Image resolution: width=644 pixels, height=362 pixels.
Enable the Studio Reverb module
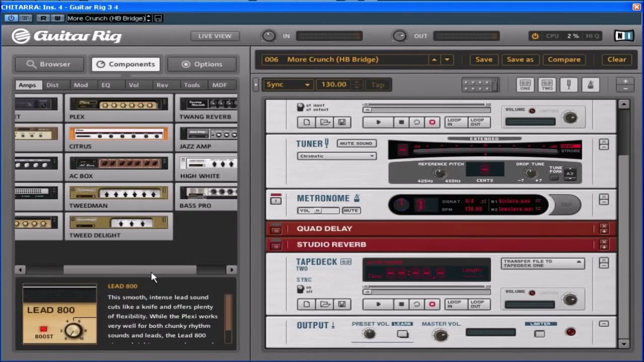pyautogui.click(x=276, y=246)
